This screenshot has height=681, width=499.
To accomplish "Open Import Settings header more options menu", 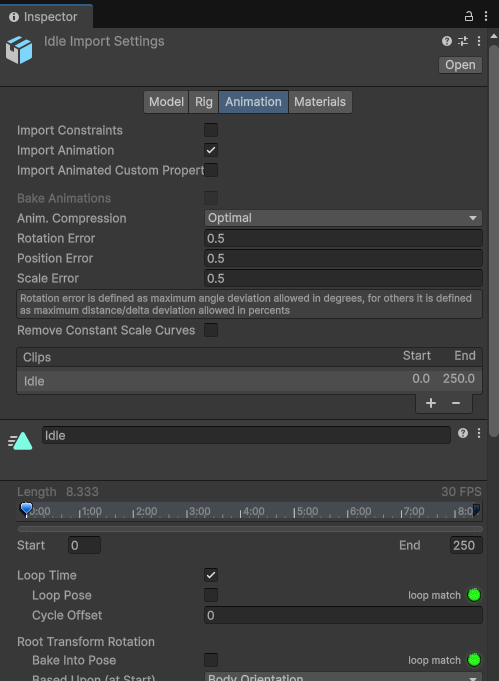I will (x=479, y=41).
